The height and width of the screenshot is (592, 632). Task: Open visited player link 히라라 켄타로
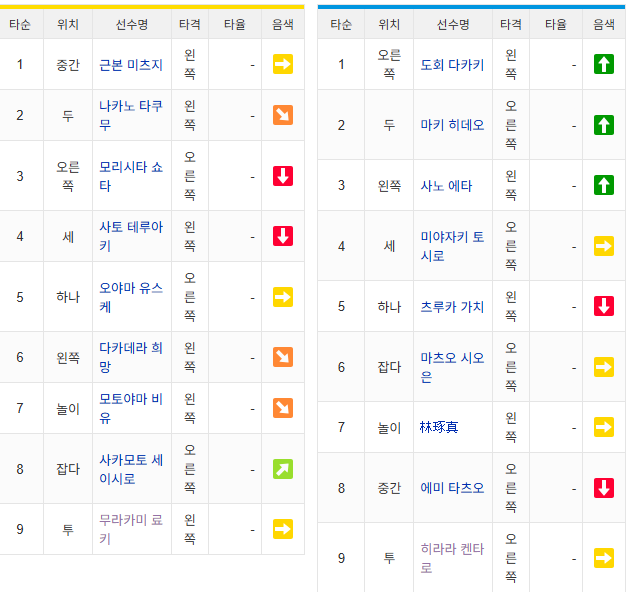click(452, 558)
